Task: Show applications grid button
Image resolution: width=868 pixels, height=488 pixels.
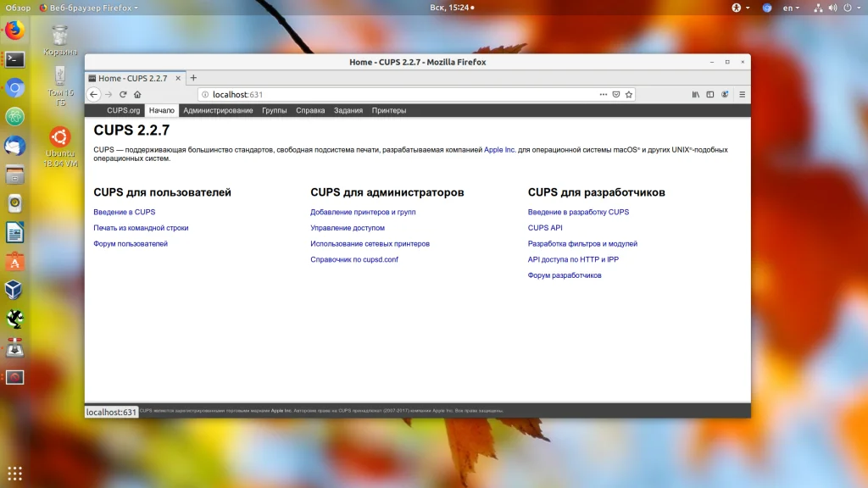Action: pyautogui.click(x=15, y=473)
